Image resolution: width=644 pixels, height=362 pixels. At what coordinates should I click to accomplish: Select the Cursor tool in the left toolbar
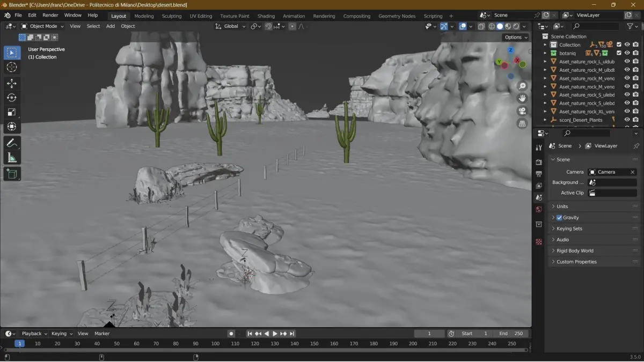(12, 67)
